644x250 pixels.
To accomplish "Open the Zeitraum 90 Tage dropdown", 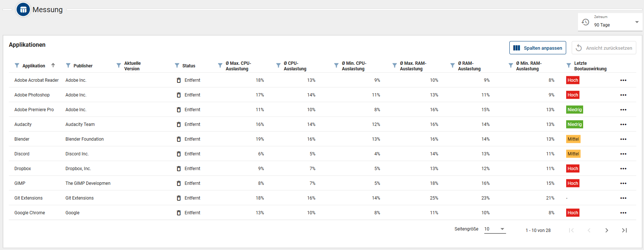I will pos(610,22).
